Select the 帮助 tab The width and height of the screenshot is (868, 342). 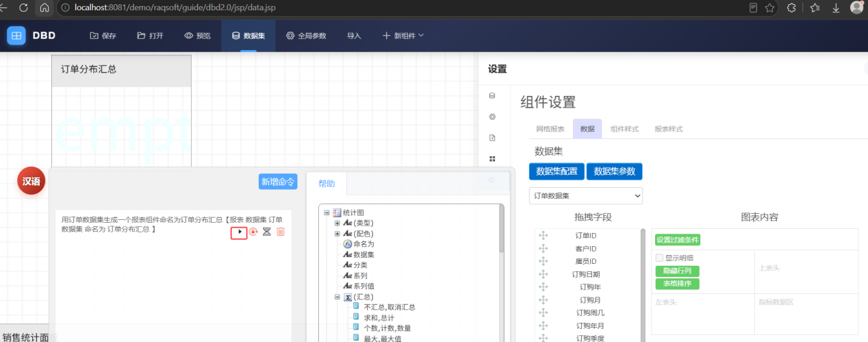point(327,184)
